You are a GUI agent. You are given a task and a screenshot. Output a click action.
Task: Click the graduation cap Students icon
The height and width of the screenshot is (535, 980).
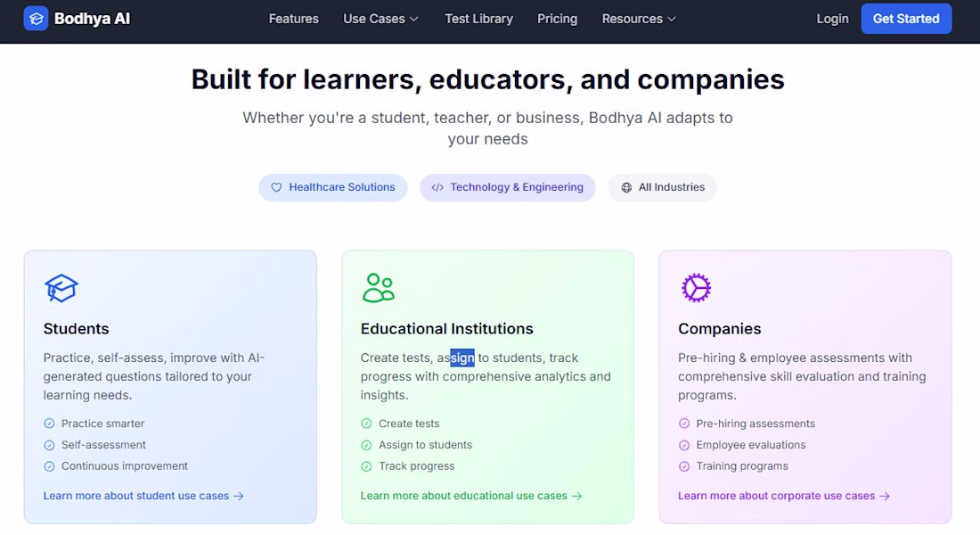click(61, 288)
